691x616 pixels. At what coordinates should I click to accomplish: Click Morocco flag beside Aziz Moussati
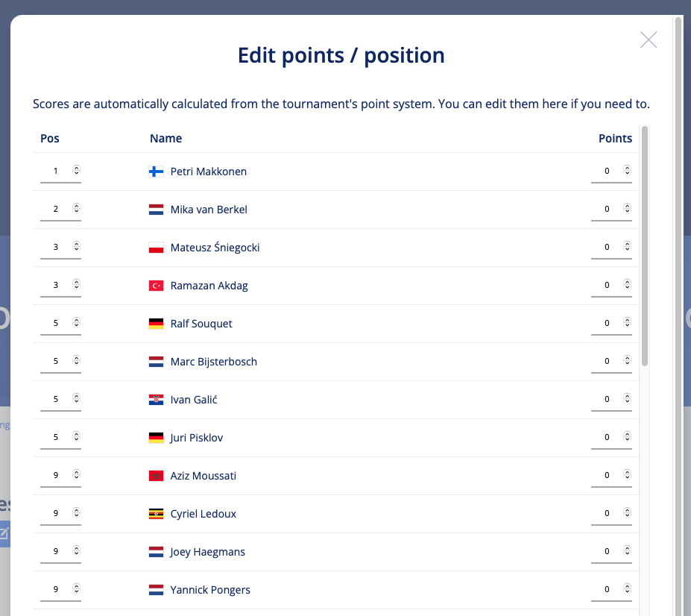pyautogui.click(x=156, y=476)
